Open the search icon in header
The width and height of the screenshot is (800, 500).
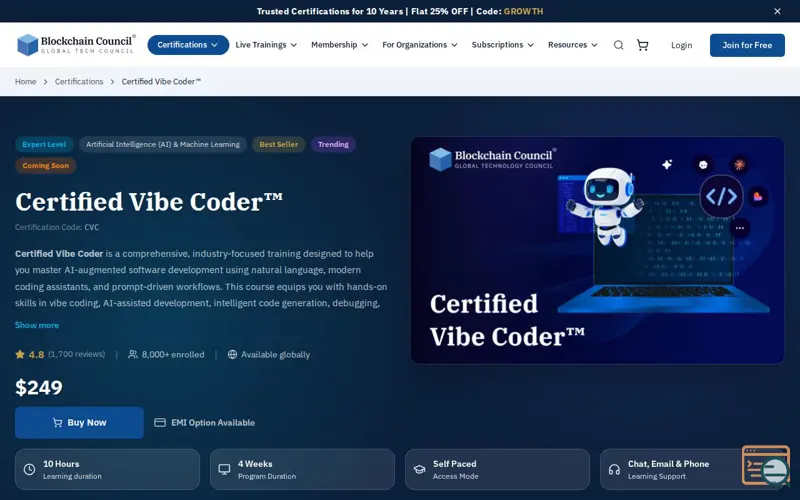click(618, 45)
